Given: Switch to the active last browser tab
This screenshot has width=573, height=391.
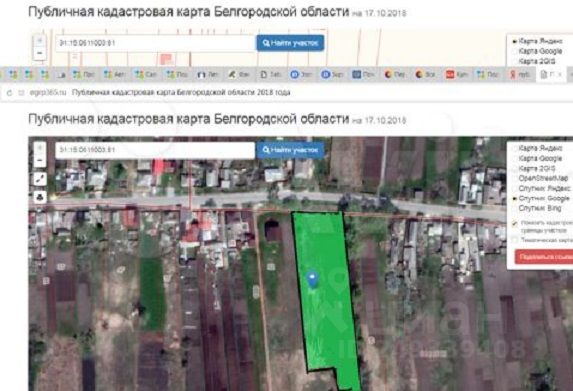Looking at the screenshot, I should [551, 74].
